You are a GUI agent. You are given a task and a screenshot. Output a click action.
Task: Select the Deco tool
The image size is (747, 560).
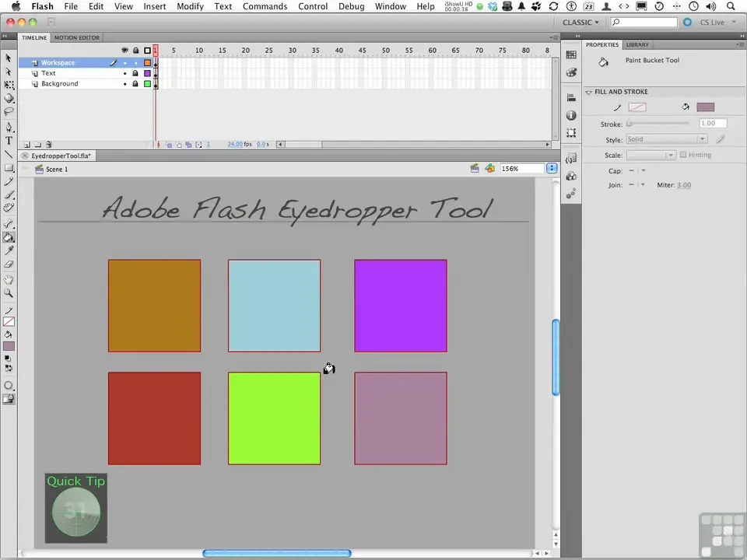click(9, 208)
